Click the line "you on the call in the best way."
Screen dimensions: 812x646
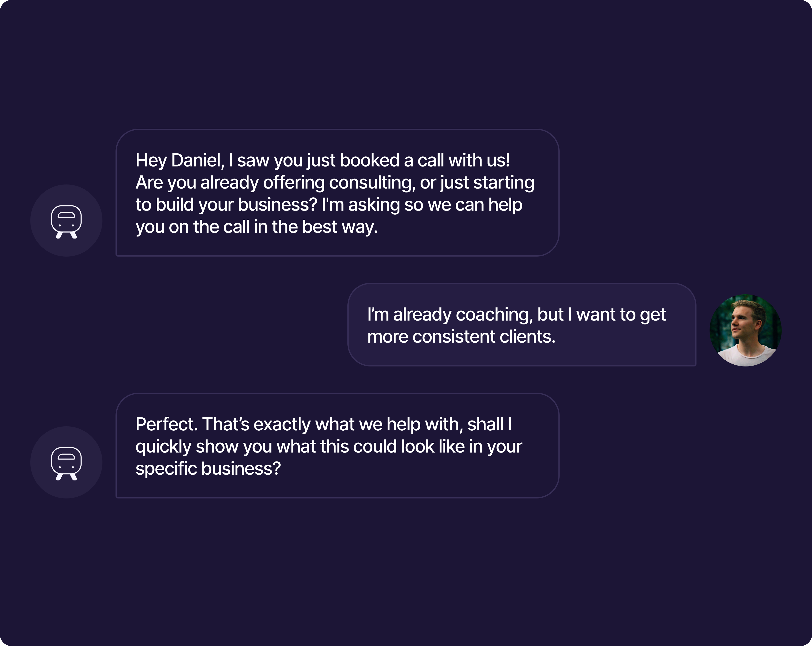point(256,227)
